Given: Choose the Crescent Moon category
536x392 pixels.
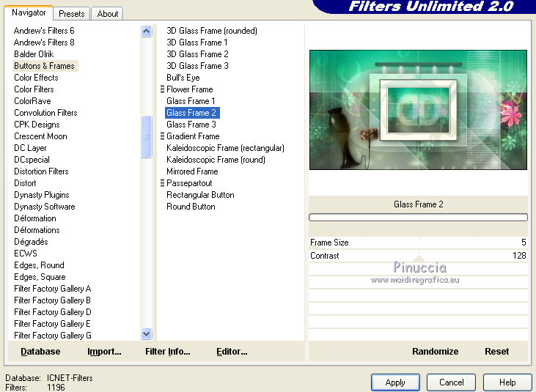Looking at the screenshot, I should (40, 136).
